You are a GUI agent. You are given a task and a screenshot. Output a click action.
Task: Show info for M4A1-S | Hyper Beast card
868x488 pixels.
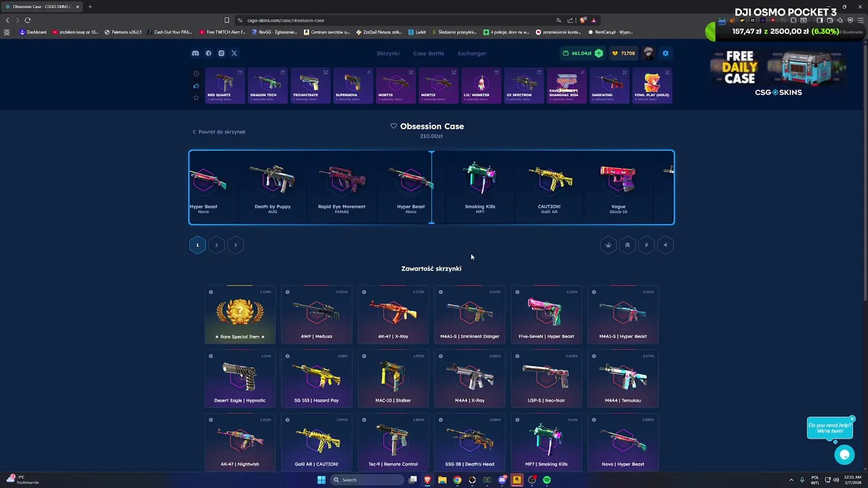(x=594, y=292)
